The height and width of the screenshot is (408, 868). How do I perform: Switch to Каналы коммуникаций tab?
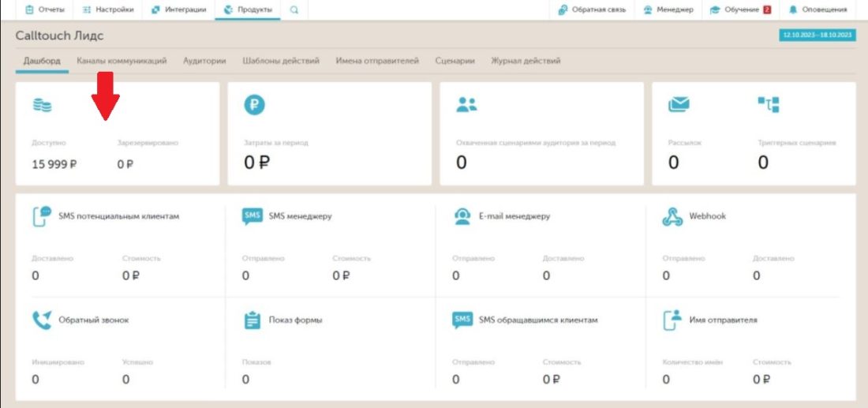coord(122,61)
